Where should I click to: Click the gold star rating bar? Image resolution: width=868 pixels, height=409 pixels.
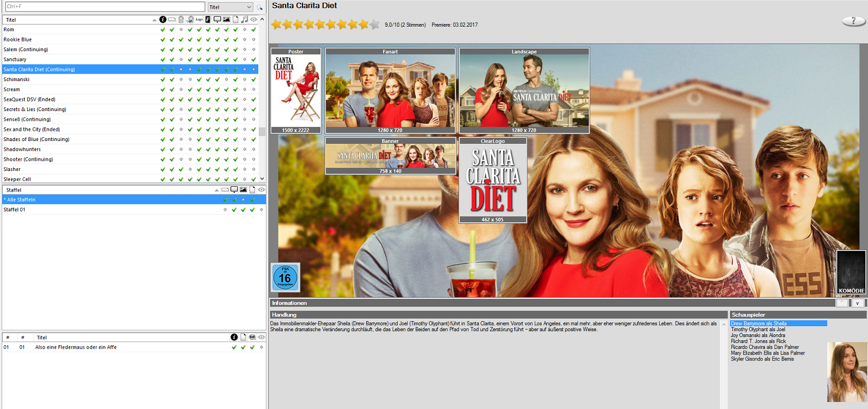coord(325,25)
